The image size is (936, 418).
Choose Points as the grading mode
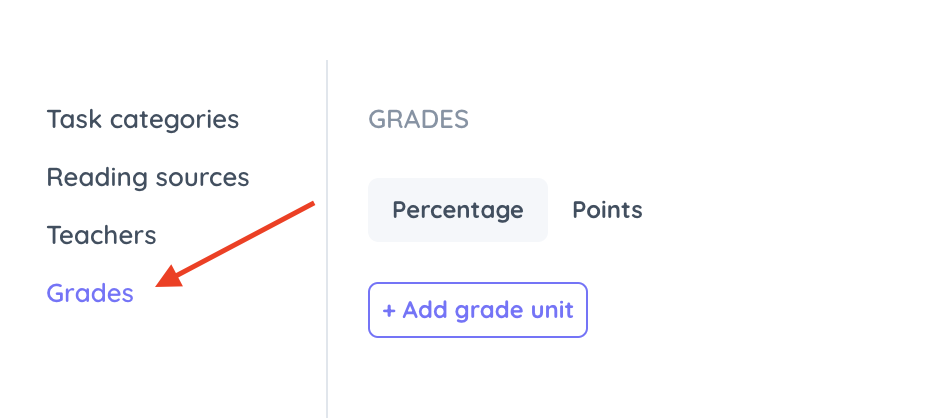607,210
